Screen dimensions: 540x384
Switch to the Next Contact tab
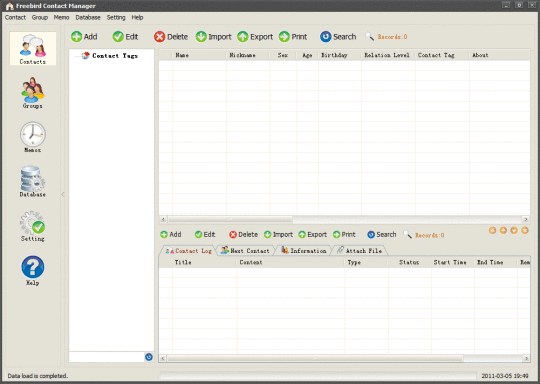245,251
